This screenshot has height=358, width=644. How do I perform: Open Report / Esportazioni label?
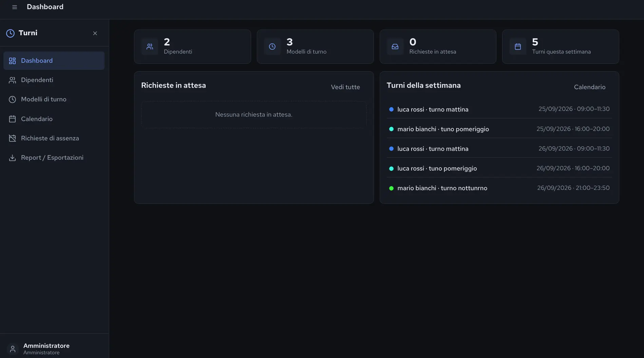coord(52,158)
